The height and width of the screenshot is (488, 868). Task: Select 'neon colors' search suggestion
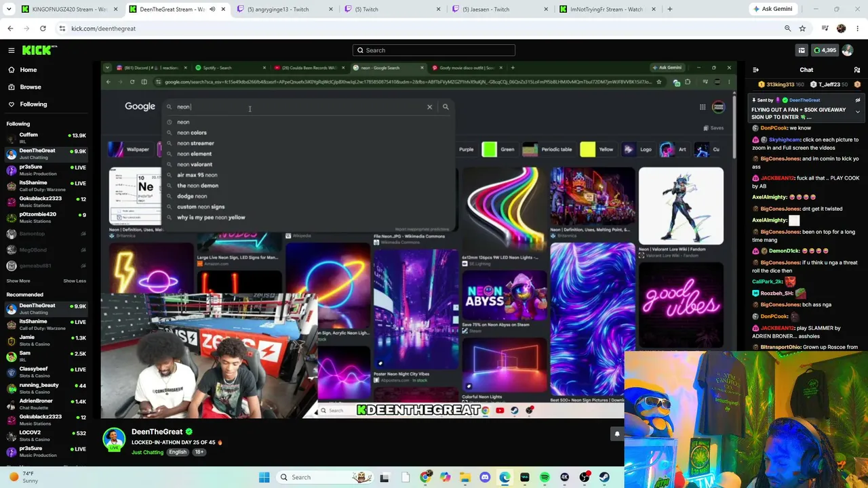(x=192, y=133)
